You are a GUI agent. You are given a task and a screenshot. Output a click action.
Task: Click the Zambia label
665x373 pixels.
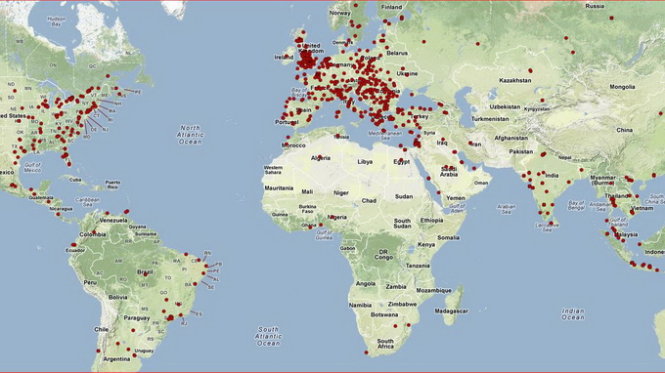396,287
